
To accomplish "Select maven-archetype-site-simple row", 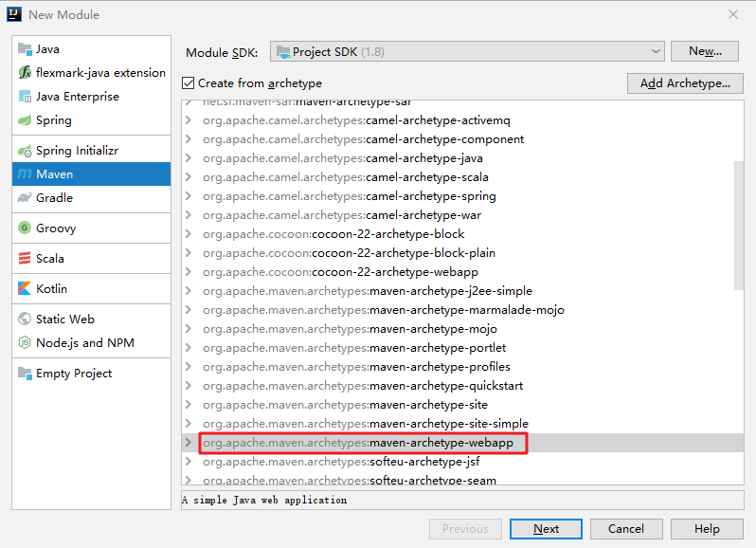I will click(x=462, y=424).
